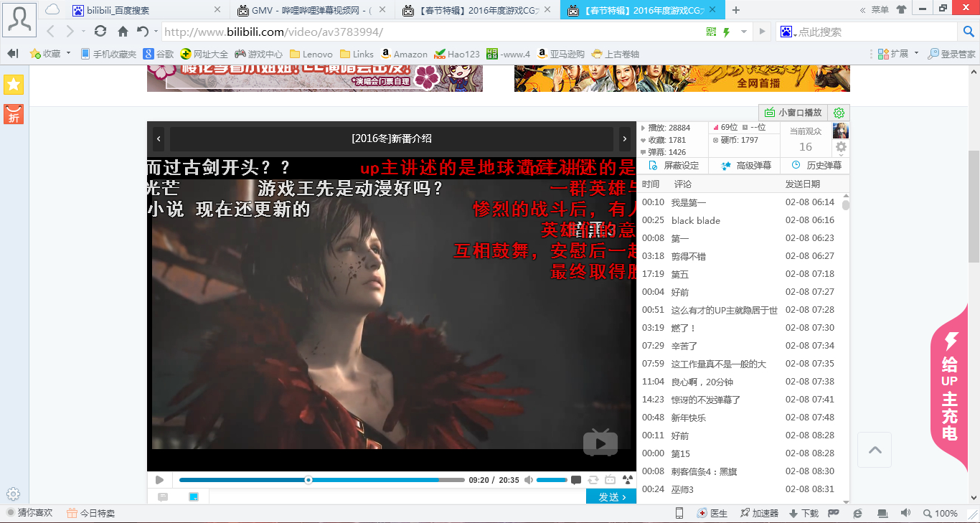Expand the gray gear options in the stats panel
980x523 pixels.
(x=841, y=147)
